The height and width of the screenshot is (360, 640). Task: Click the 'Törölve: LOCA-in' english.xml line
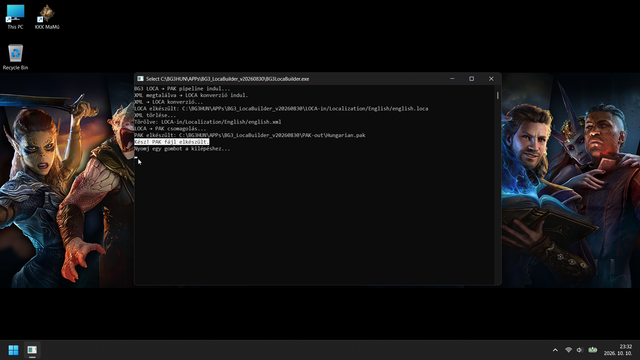pos(208,122)
